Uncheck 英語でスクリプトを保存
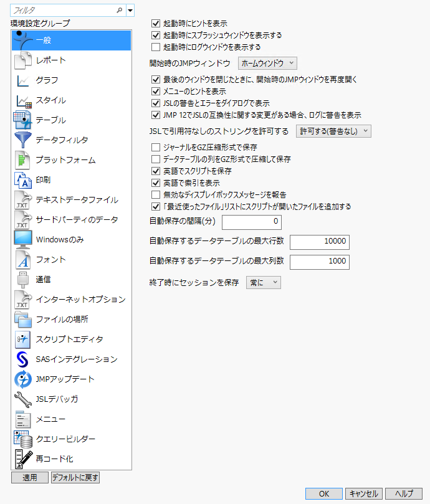 pyautogui.click(x=156, y=171)
